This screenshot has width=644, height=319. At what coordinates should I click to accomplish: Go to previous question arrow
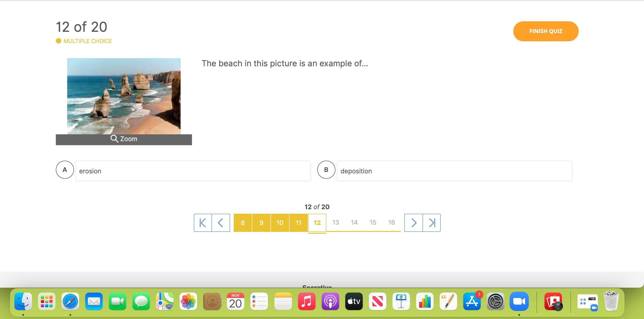tap(221, 223)
